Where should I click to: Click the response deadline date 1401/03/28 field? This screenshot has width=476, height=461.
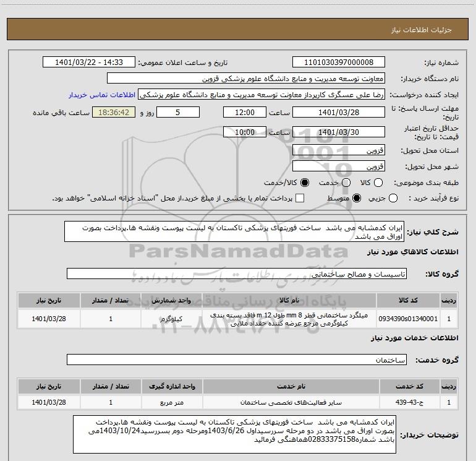tap(339, 112)
